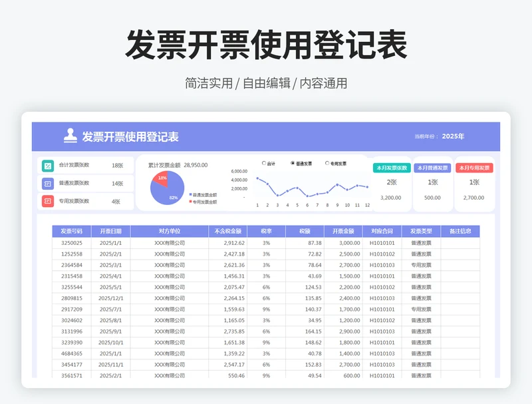Click the 2025年 current year value
The image size is (532, 404).
pyautogui.click(x=453, y=136)
